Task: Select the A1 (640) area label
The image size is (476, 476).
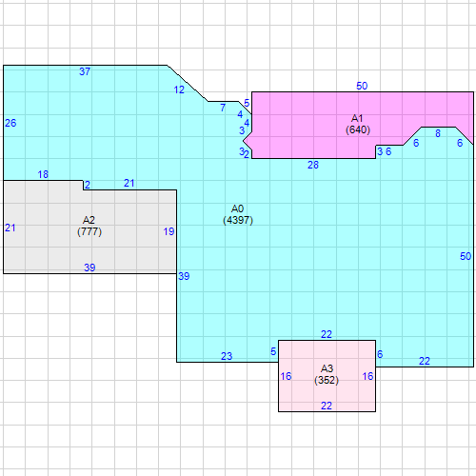Action: point(358,124)
